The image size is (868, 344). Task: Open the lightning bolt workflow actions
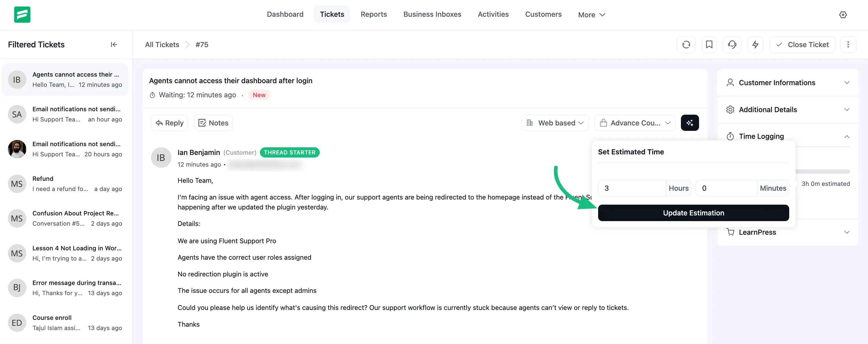(755, 45)
